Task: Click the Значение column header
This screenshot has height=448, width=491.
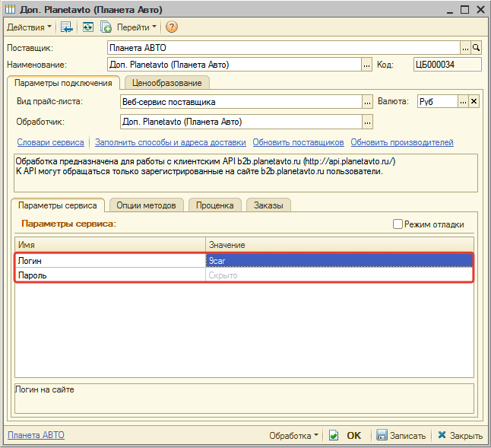Action: (x=340, y=245)
